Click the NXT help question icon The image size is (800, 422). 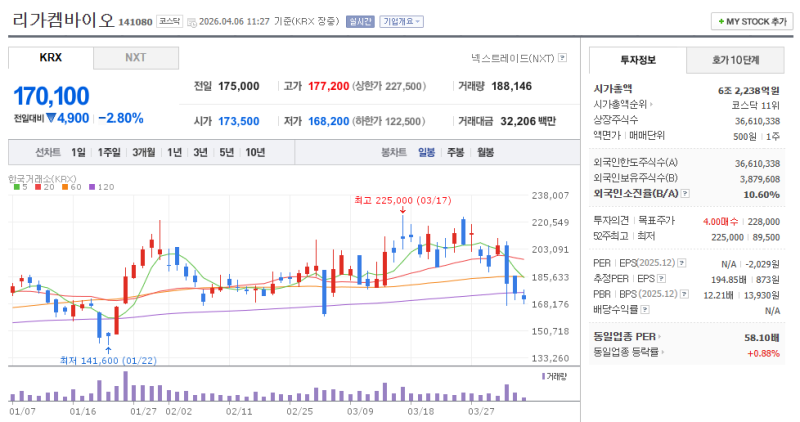(562, 58)
